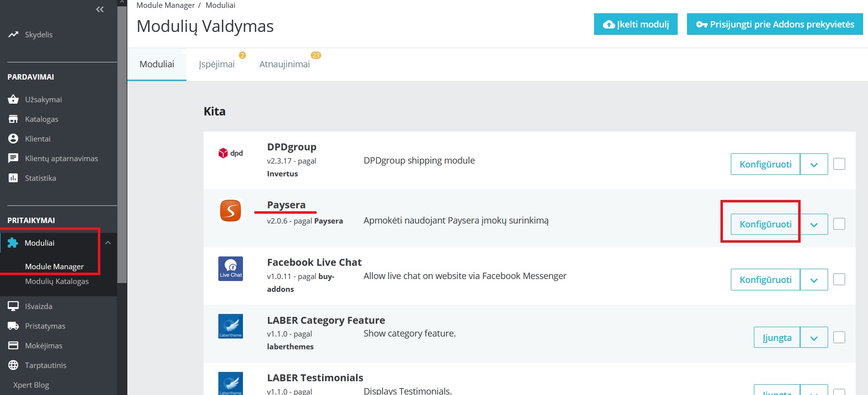This screenshot has width=868, height=395.
Task: Tick the Facebook Live Chat checkbox
Action: pyautogui.click(x=839, y=279)
